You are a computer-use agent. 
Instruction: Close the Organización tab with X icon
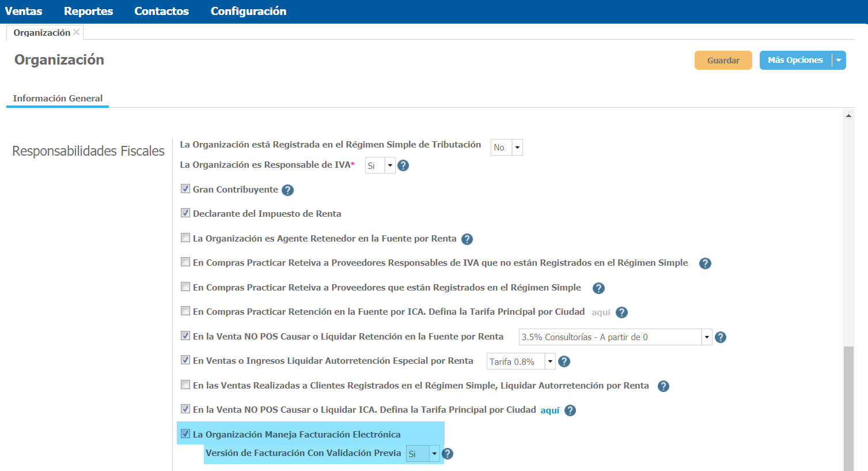coord(77,32)
